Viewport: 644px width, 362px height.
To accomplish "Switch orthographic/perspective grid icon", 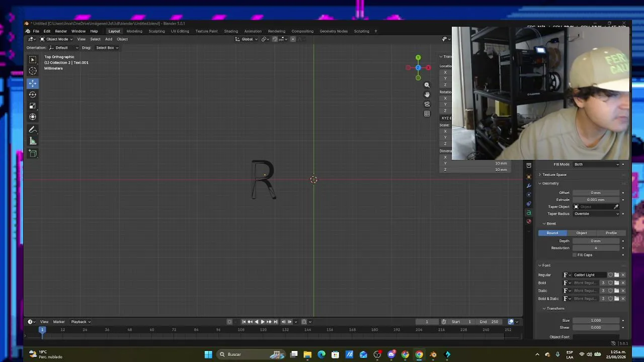I will click(x=427, y=114).
